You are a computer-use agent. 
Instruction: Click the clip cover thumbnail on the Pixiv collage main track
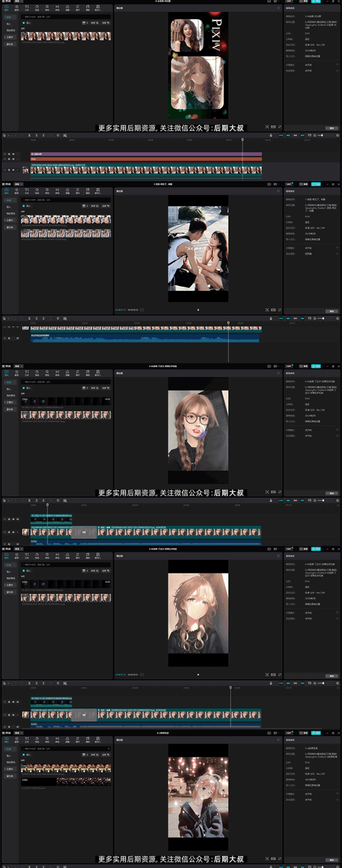26,170
